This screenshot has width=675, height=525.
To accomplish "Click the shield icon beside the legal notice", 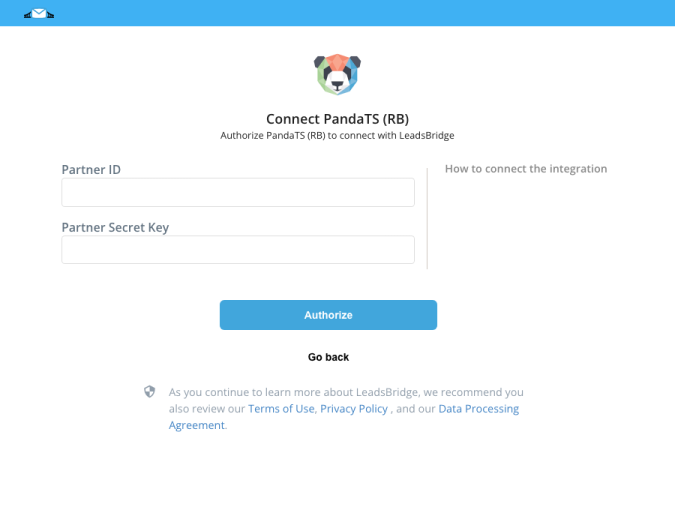I will point(149,392).
